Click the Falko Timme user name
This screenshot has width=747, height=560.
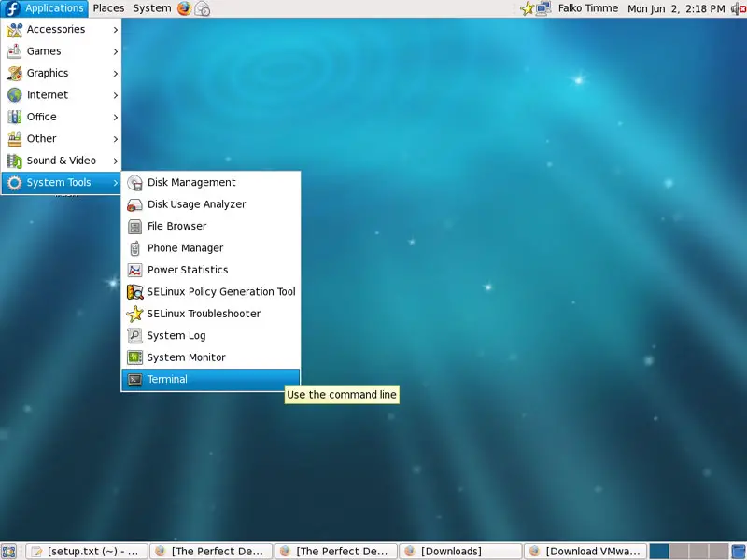588,8
